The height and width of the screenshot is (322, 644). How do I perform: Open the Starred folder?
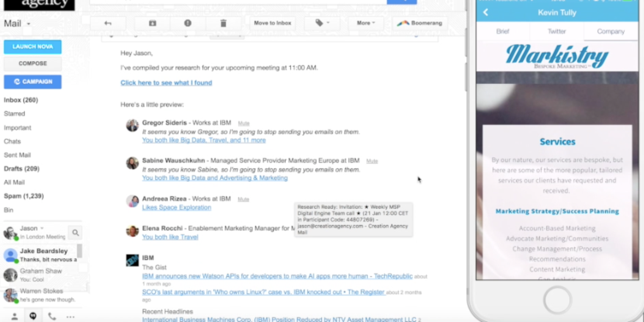pos(14,114)
